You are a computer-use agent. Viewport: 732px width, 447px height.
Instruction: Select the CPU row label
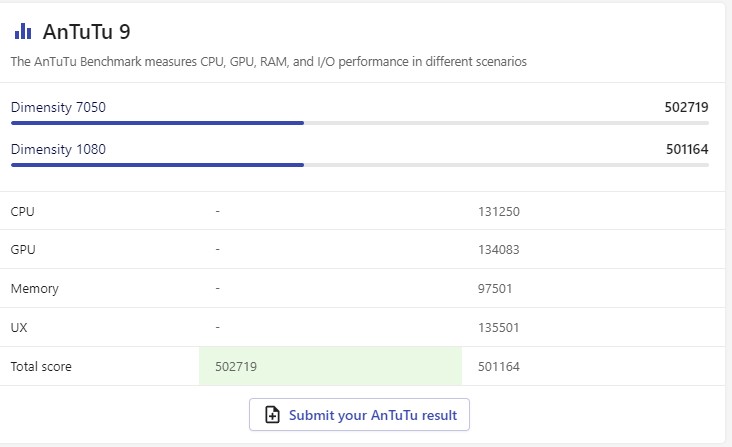(22, 211)
